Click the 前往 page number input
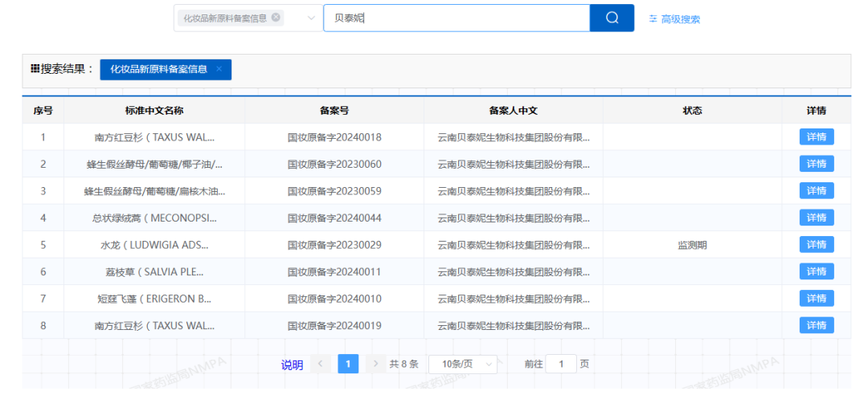Viewport: 868px width, 399px height. point(561,364)
